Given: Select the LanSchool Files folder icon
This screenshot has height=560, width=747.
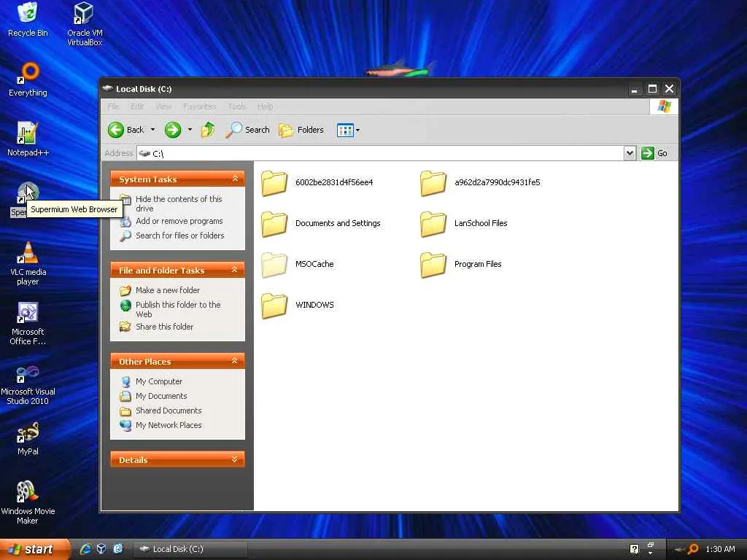Looking at the screenshot, I should tap(433, 224).
